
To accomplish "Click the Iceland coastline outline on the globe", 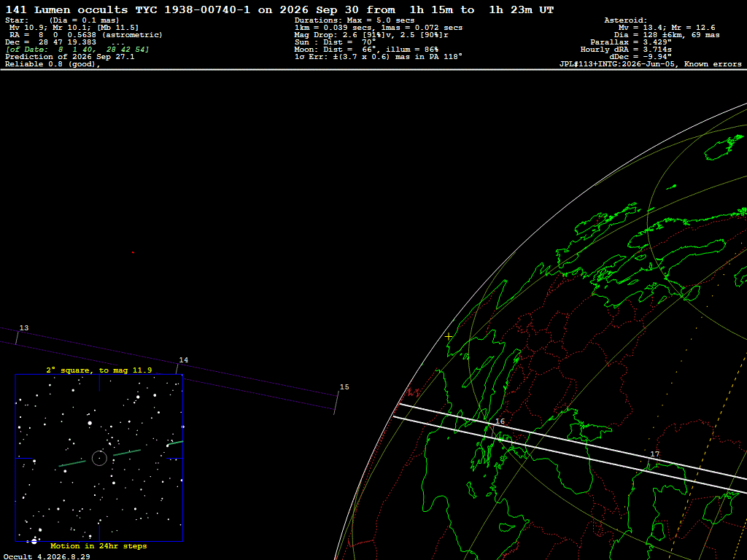I will point(724,147).
